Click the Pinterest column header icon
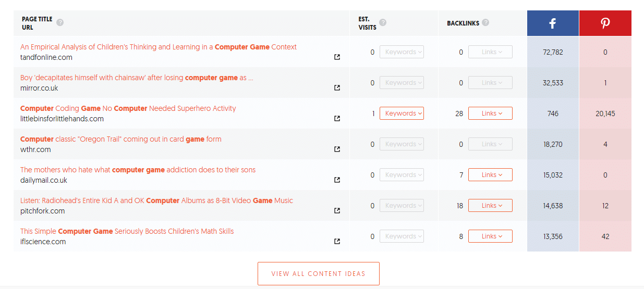The width and height of the screenshot is (644, 289). pyautogui.click(x=605, y=23)
